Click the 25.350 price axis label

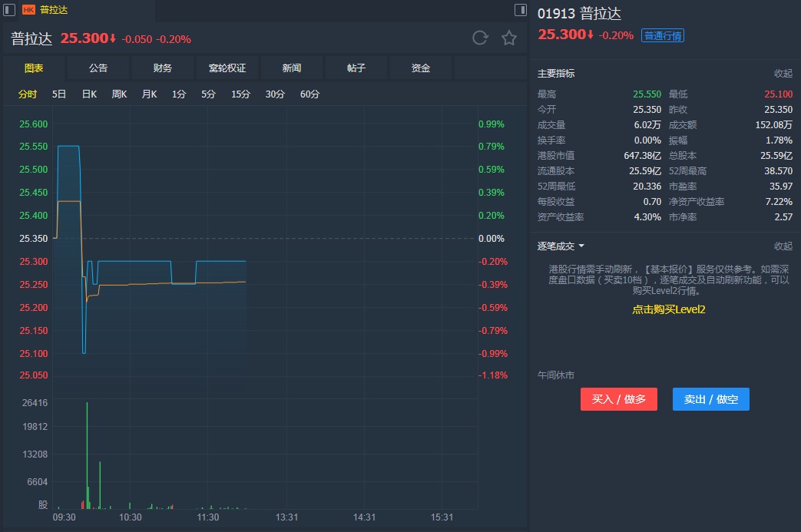tap(33, 239)
